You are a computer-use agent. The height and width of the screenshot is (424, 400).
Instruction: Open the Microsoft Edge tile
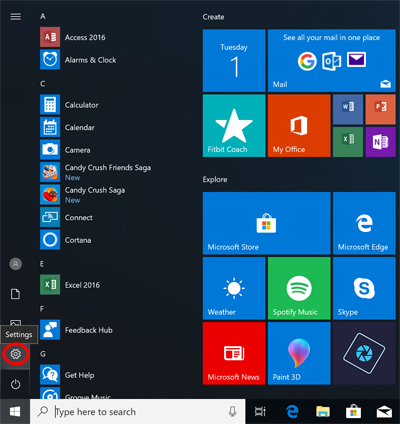tap(364, 223)
